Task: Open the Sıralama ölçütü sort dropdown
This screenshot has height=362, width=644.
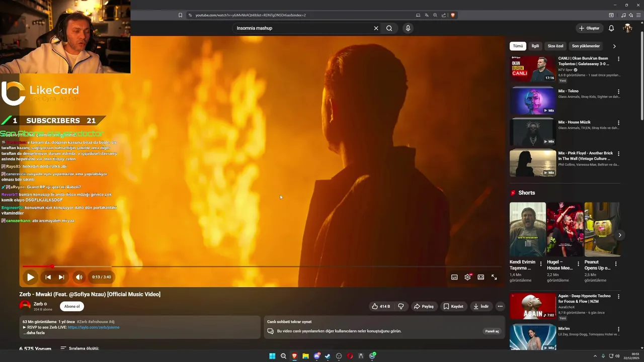Action: pos(79,348)
